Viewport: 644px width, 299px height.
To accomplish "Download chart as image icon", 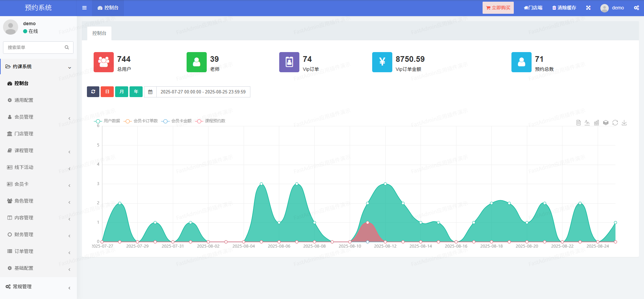I will tap(624, 123).
